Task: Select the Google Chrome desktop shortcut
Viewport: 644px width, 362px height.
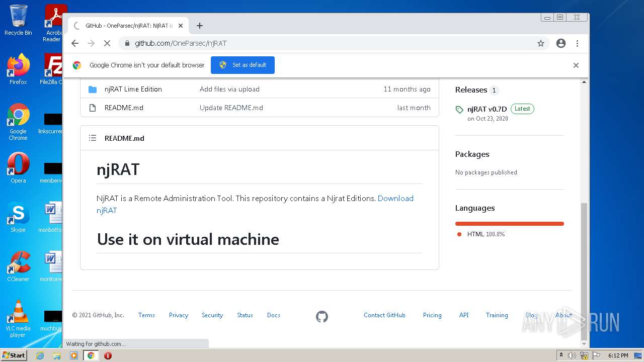Action: click(18, 122)
